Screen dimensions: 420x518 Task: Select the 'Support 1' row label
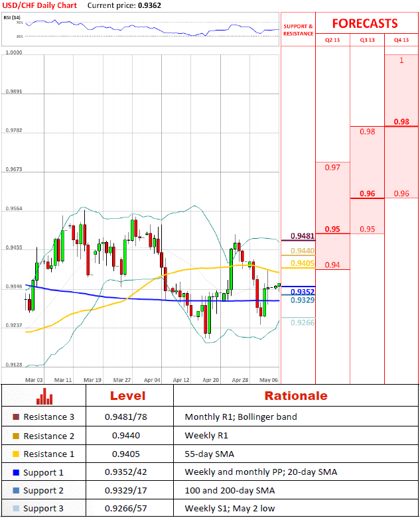point(43,473)
